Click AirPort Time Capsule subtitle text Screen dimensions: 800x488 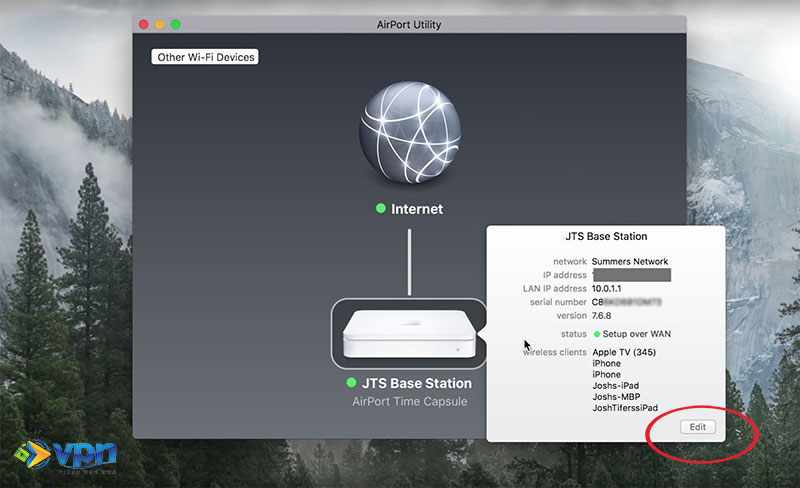[x=410, y=401]
